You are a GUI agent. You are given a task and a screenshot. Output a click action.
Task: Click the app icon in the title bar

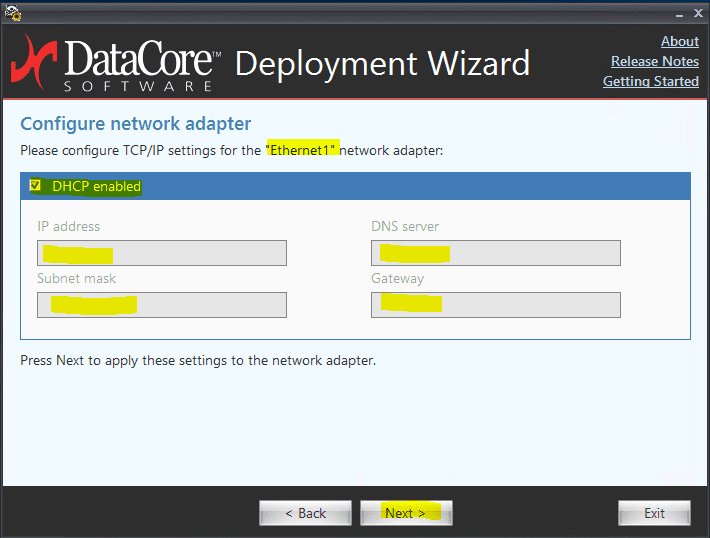pyautogui.click(x=13, y=13)
